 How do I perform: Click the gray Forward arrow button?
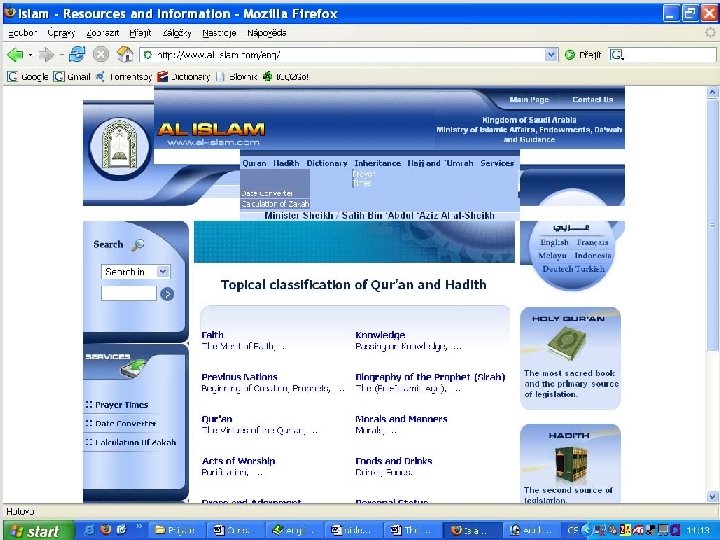46,55
